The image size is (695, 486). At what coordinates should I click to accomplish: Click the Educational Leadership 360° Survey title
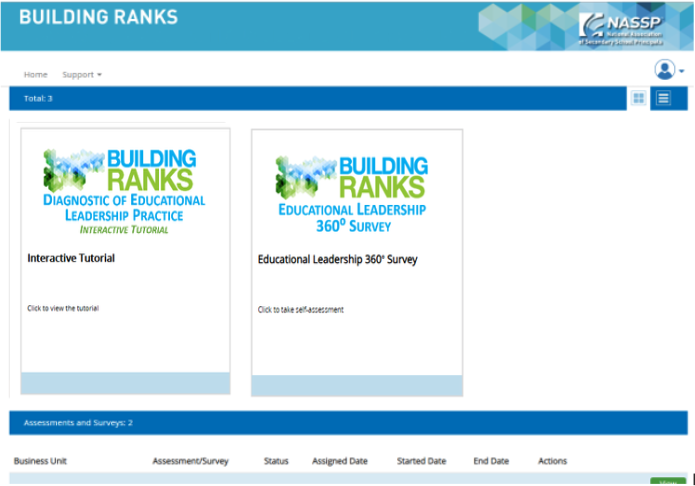pyautogui.click(x=337, y=259)
